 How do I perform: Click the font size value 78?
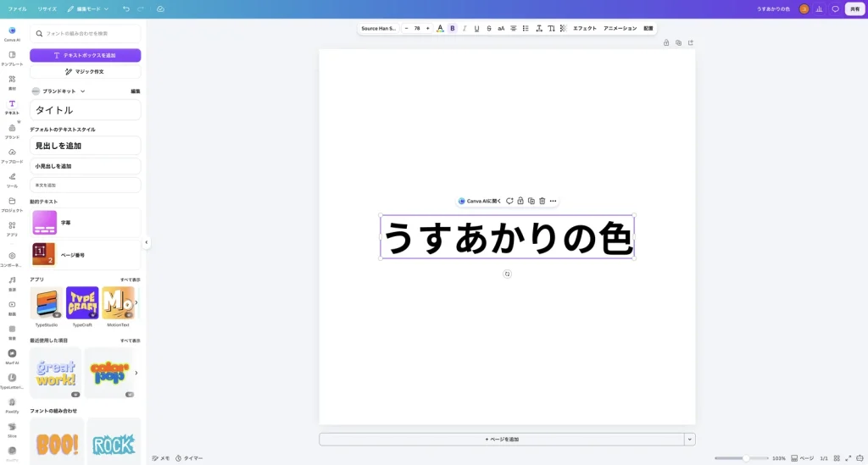(417, 28)
